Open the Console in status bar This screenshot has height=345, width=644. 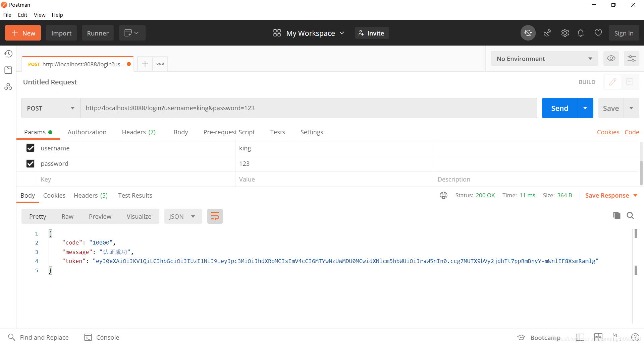102,337
